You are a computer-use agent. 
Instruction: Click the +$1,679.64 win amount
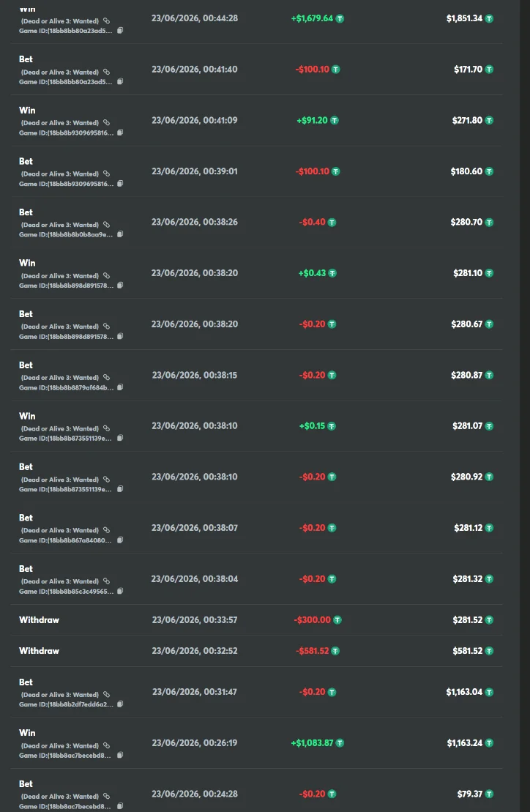click(312, 18)
